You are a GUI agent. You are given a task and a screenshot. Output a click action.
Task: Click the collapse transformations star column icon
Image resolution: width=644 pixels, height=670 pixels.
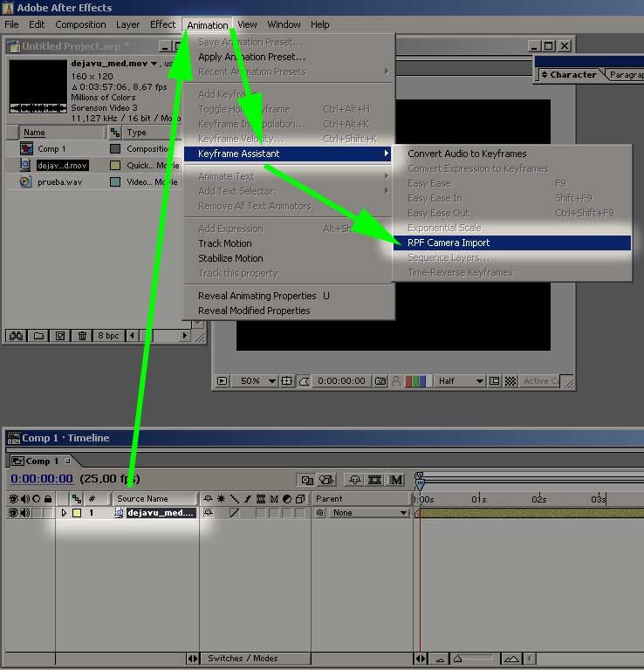point(221,499)
